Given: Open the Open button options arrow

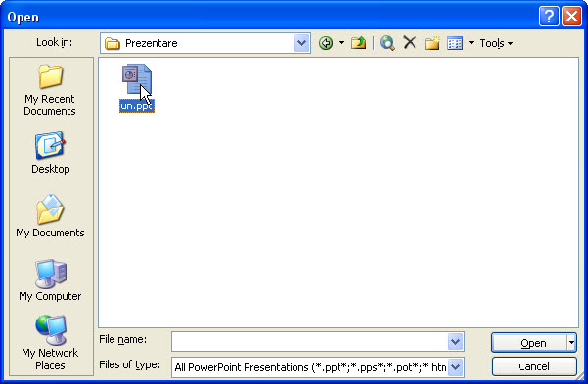Looking at the screenshot, I should (572, 342).
